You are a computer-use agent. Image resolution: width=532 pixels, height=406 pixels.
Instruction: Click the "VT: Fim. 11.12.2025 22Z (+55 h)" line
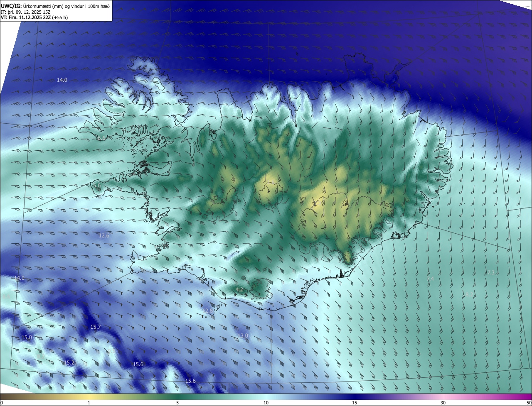click(34, 17)
